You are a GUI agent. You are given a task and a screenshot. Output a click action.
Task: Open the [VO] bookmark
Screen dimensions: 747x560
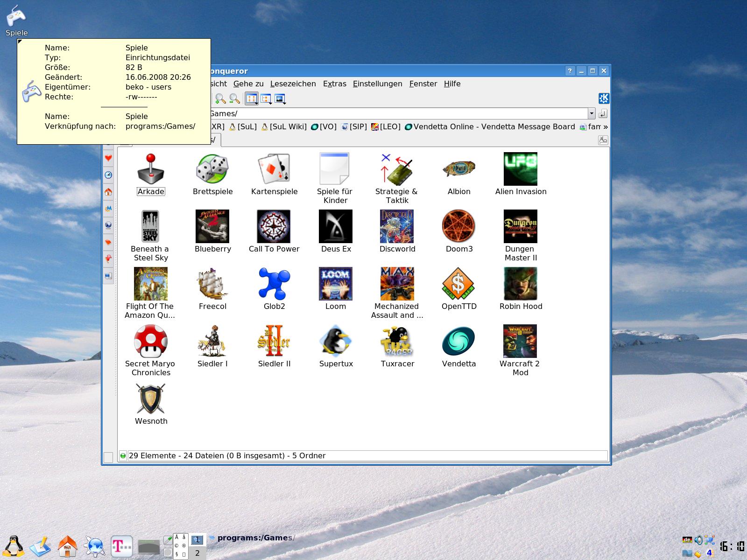324,126
